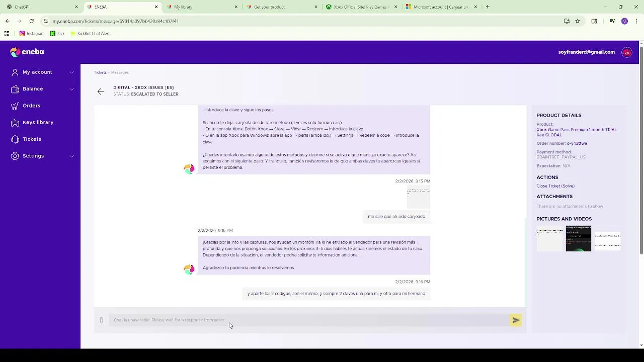644x362 pixels.
Task: Click the first support agent avatar
Action: pos(189,169)
